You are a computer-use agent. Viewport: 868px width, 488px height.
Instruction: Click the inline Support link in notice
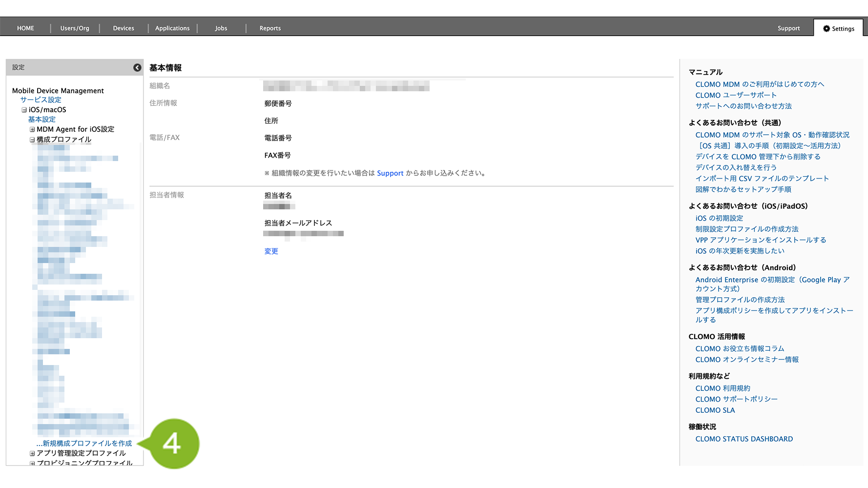click(x=390, y=173)
